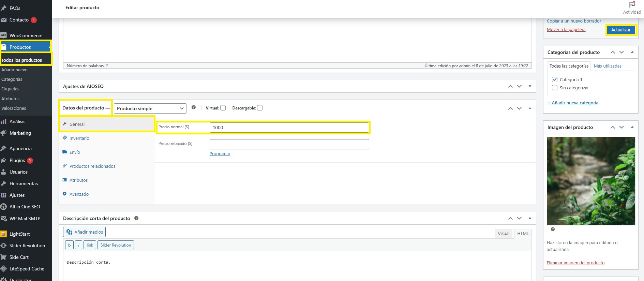Image resolution: width=644 pixels, height=281 pixels.
Task: Open WooCommerce from the sidebar
Action: 26,35
